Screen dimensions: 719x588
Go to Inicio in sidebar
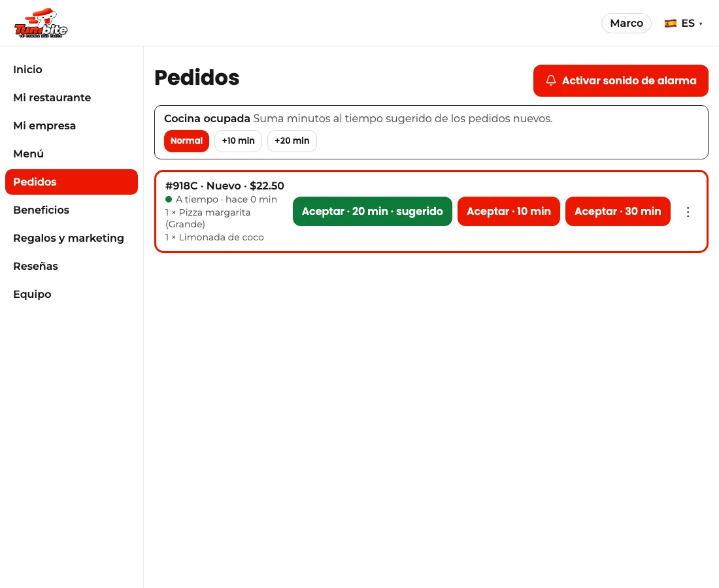point(71,70)
